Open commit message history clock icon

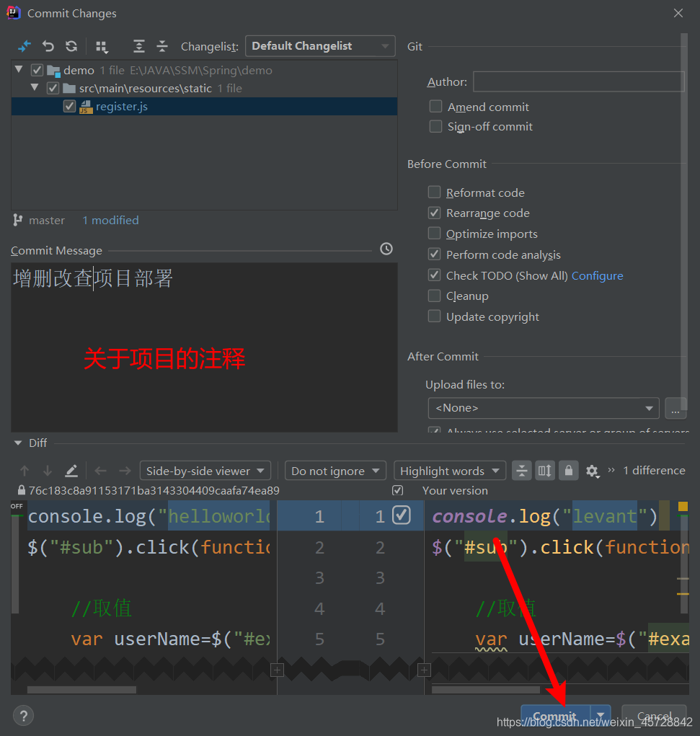coord(386,249)
